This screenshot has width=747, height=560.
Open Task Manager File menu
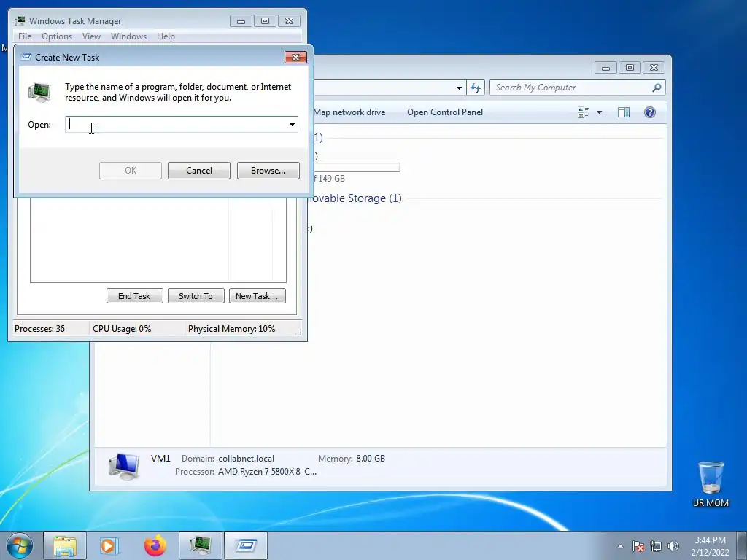pos(25,36)
